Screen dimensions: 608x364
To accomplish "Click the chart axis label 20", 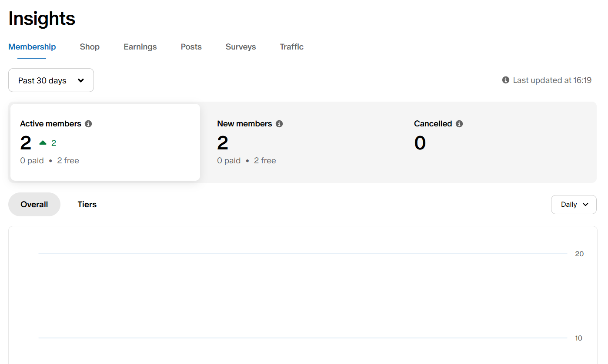I will 579,254.
